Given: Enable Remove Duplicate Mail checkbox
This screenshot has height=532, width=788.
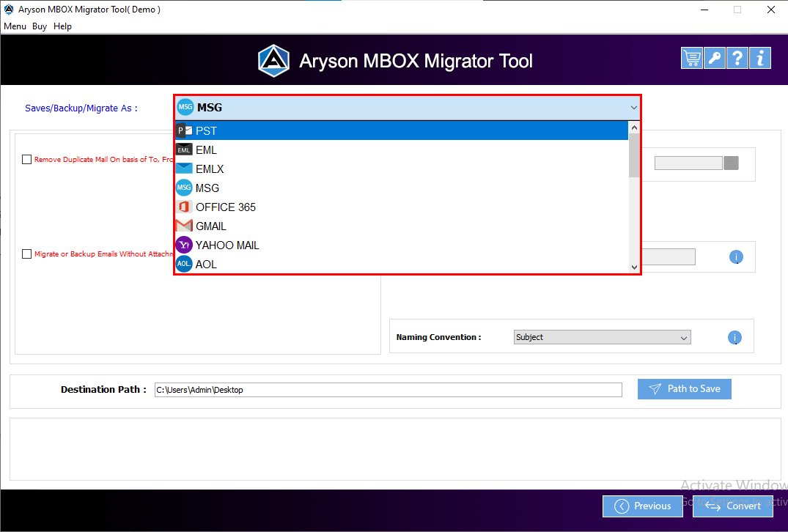Looking at the screenshot, I should point(26,159).
